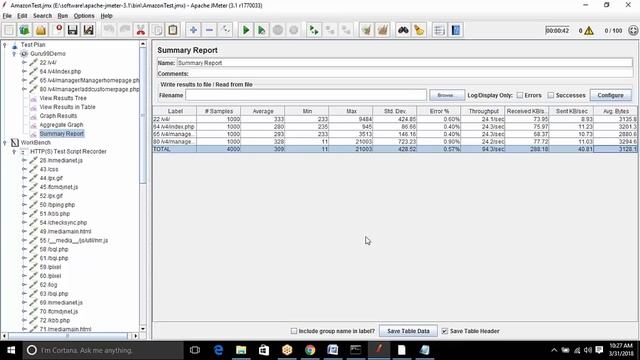
Task: Click the Close test plan icon
Action: 57,30
